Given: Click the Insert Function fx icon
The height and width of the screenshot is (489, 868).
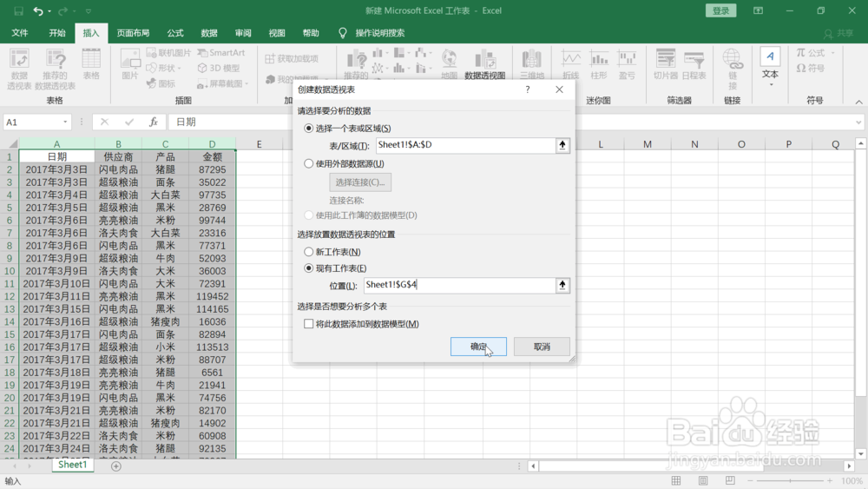Looking at the screenshot, I should pyautogui.click(x=154, y=122).
